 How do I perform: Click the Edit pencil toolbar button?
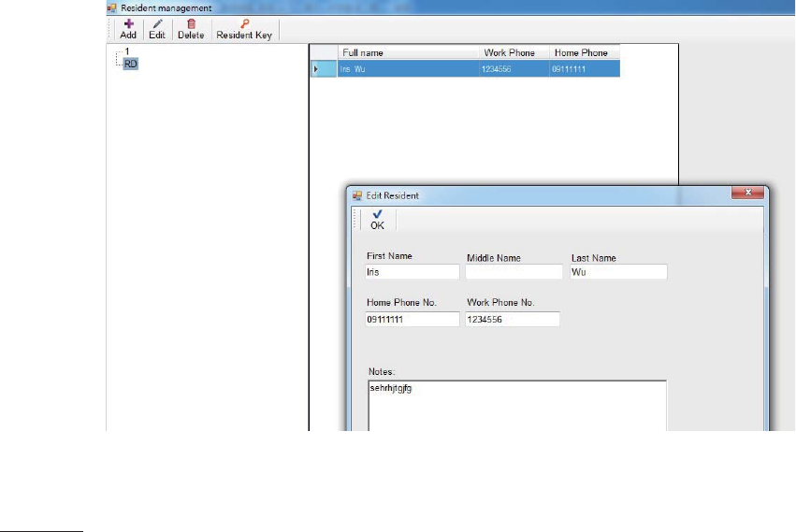click(x=157, y=29)
